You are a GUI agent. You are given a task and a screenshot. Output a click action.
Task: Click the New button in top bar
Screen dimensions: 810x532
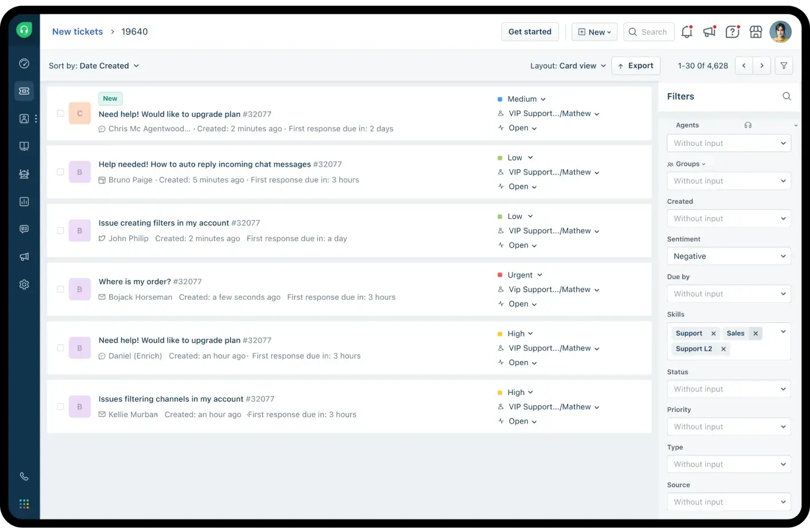tap(594, 32)
